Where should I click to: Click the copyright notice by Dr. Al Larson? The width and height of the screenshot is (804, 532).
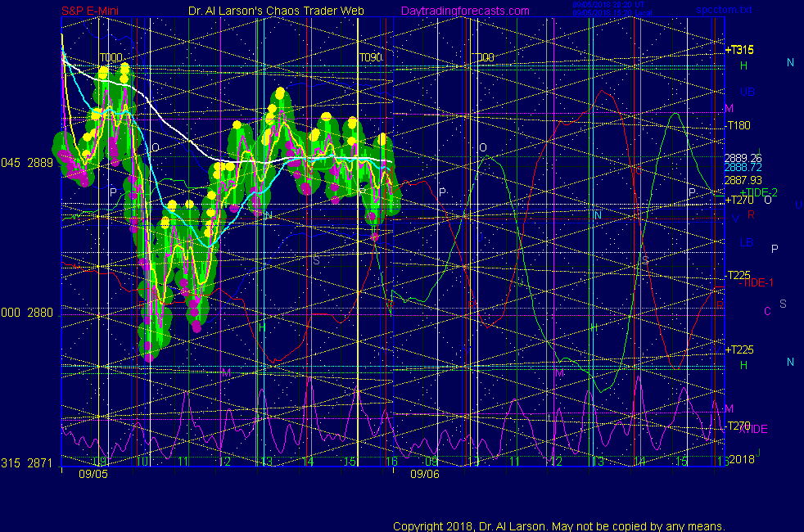(x=559, y=526)
